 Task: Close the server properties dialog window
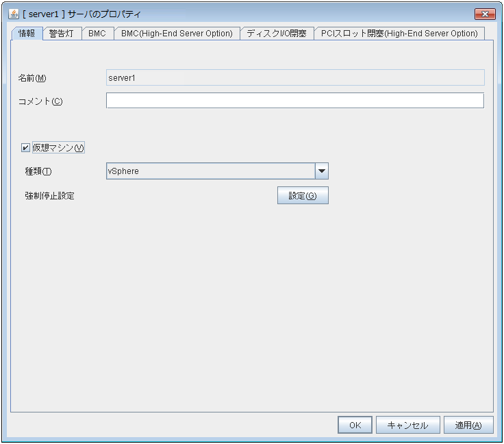pos(485,14)
